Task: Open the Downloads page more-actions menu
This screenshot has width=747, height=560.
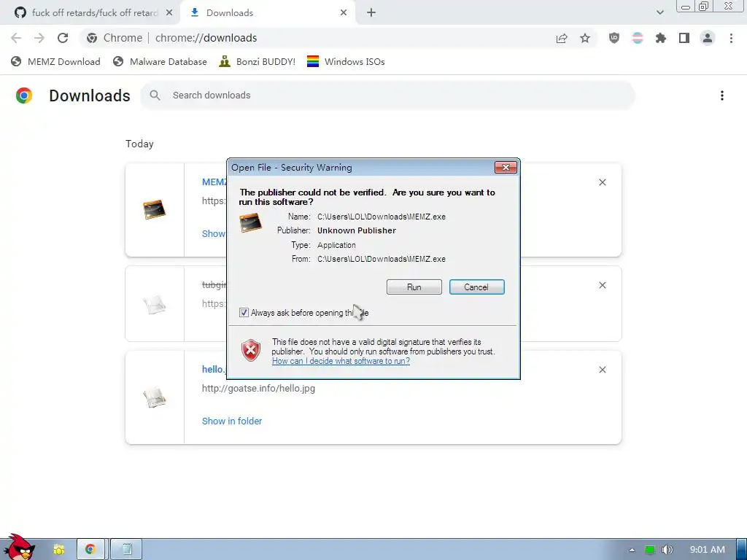Action: point(722,96)
